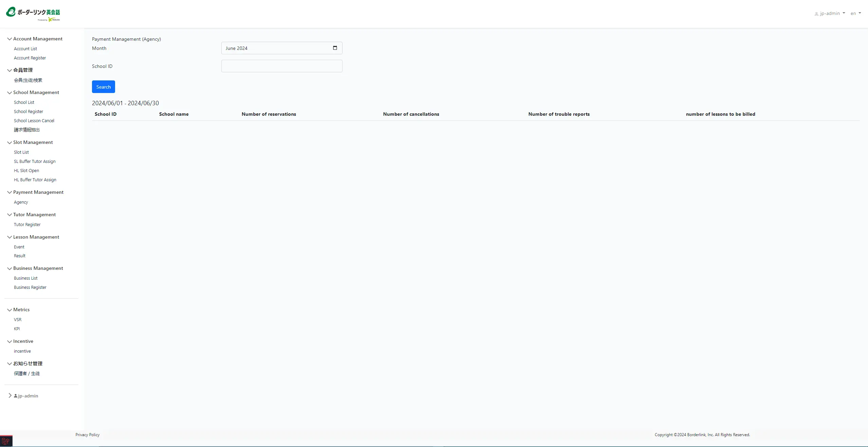The image size is (868, 447).
Task: Open the KPI metrics page
Action: [x=17, y=329]
